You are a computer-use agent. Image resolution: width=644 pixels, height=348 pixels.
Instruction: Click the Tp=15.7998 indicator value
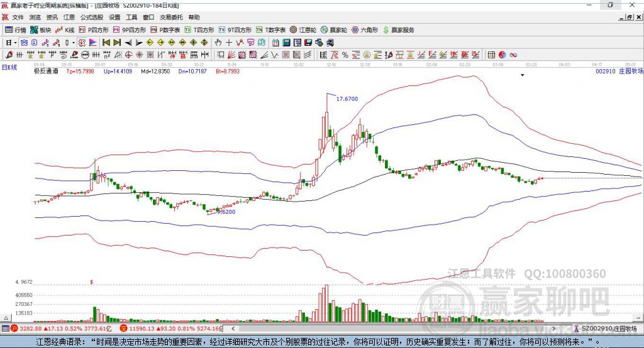80,71
